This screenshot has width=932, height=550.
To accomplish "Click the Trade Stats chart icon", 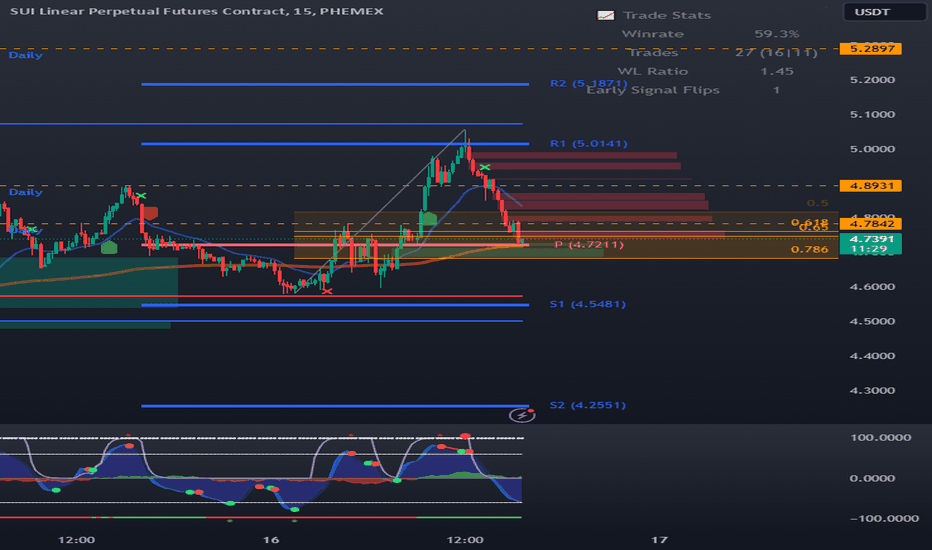I will pyautogui.click(x=606, y=15).
